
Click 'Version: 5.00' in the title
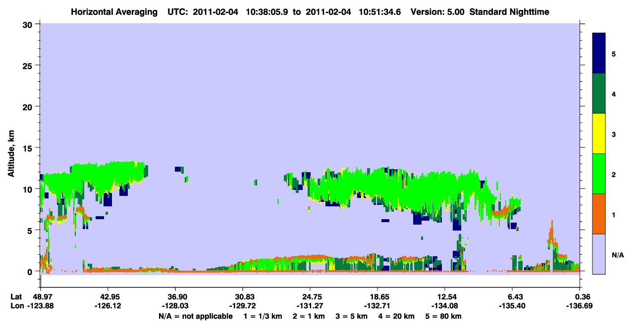(437, 11)
